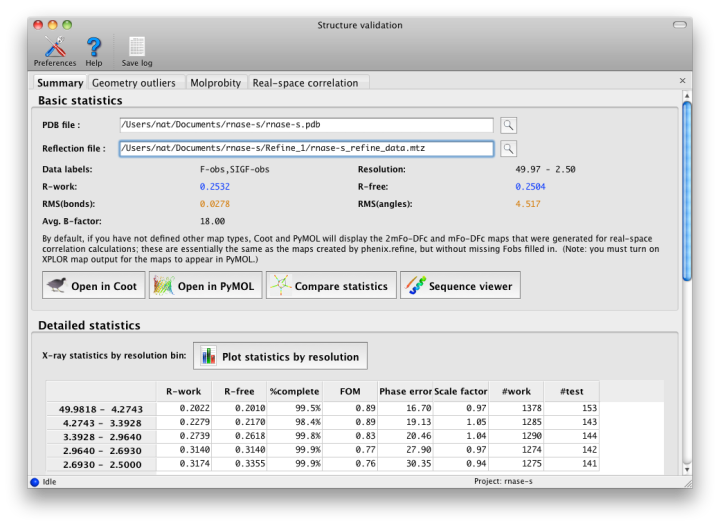Browse for Reflection file with magnifier icon
Screen dimensions: 720x526
pos(508,149)
